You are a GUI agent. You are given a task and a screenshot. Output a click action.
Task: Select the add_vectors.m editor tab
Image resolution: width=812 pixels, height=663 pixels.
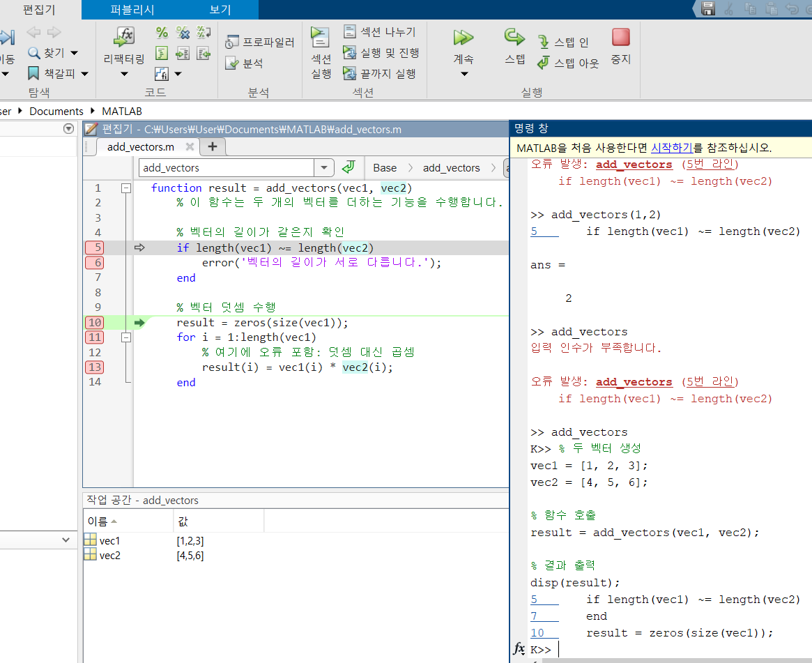[141, 147]
